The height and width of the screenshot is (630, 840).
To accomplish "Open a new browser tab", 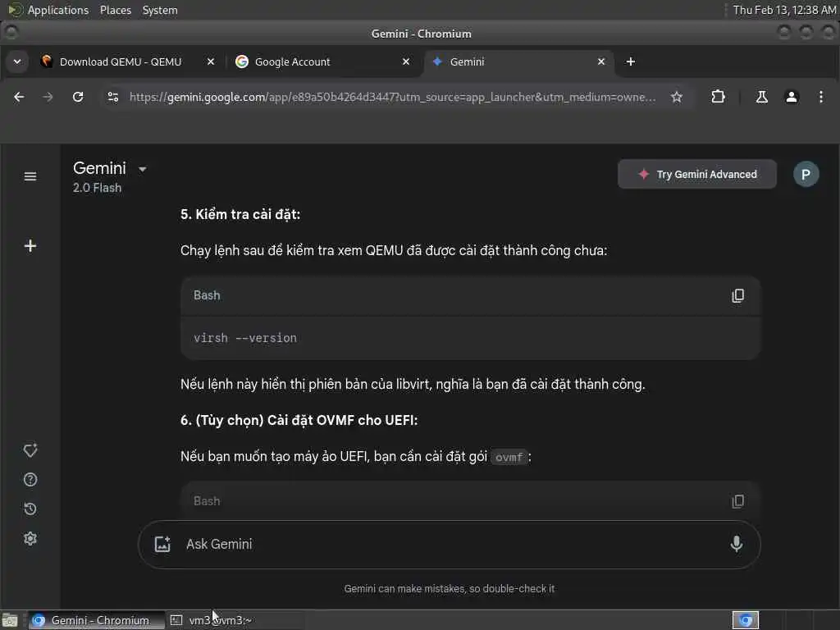I will (631, 62).
